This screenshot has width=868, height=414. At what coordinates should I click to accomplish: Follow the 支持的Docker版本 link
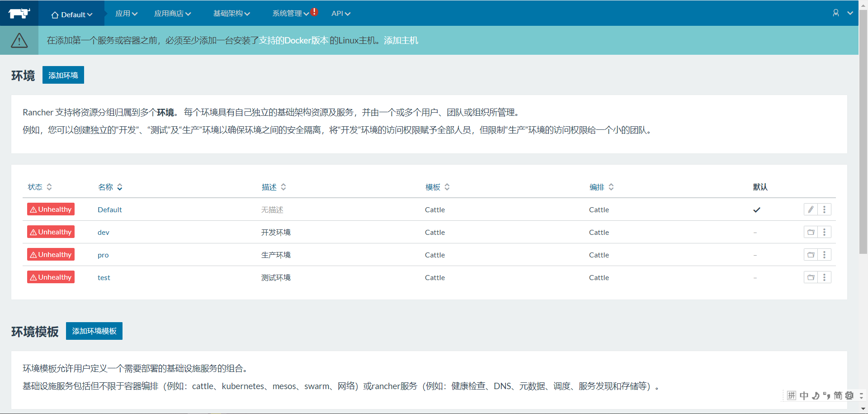click(294, 40)
